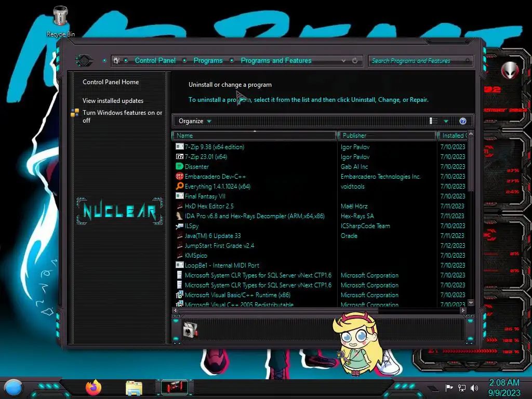Screen dimensions: 532x399
Task: Click the KMSpico program icon
Action: [179, 255]
